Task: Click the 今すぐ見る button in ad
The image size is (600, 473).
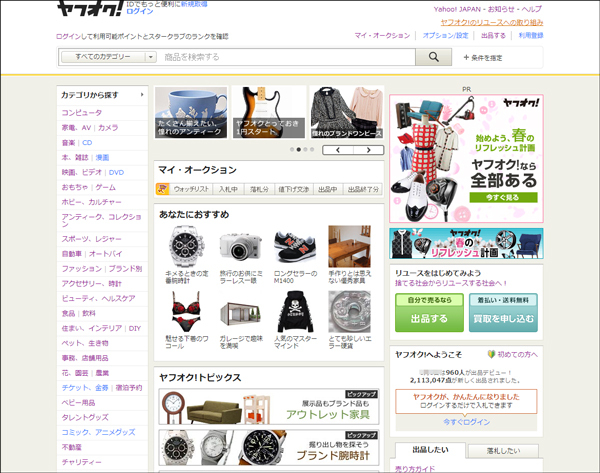Action: [503, 197]
